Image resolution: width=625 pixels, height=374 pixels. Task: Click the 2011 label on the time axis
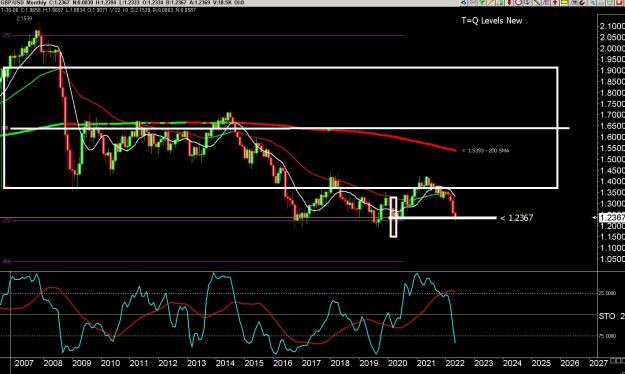[x=139, y=363]
